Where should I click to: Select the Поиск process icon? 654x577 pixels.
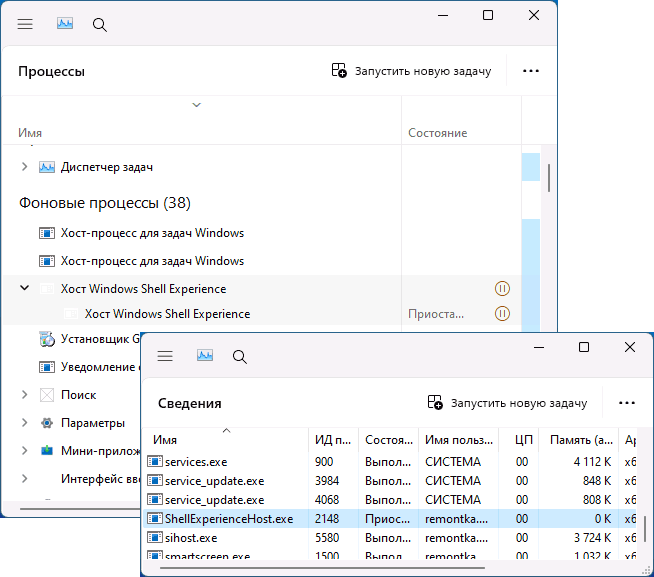47,395
